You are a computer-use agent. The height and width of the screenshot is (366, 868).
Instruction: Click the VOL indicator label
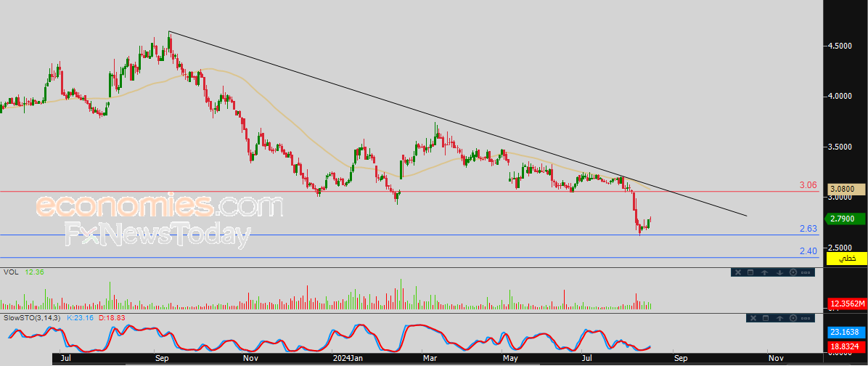pos(10,272)
